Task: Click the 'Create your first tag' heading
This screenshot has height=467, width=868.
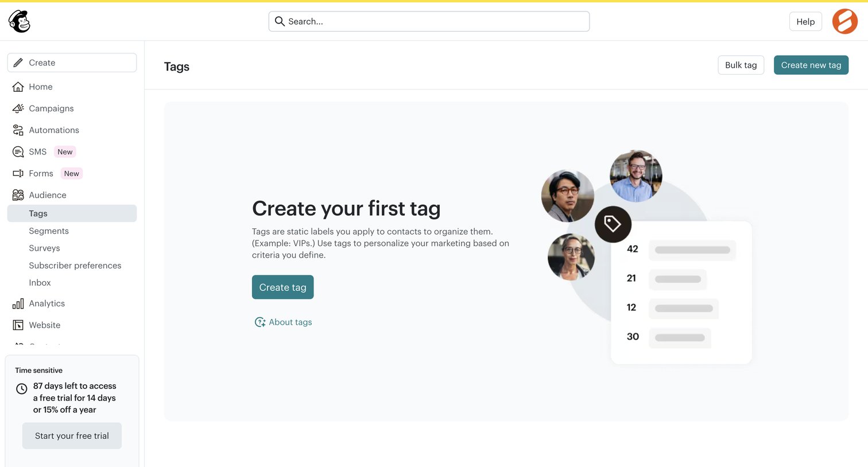Action: pos(346,208)
